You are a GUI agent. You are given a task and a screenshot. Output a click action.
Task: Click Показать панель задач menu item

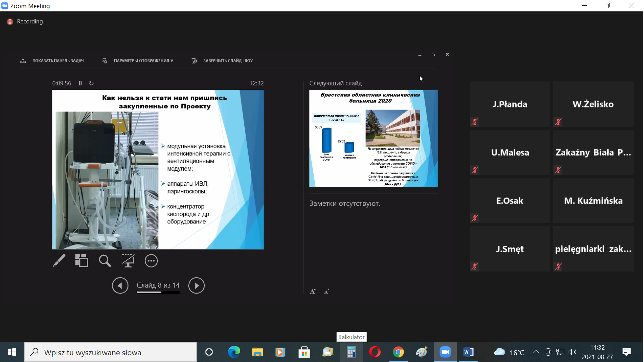[58, 61]
